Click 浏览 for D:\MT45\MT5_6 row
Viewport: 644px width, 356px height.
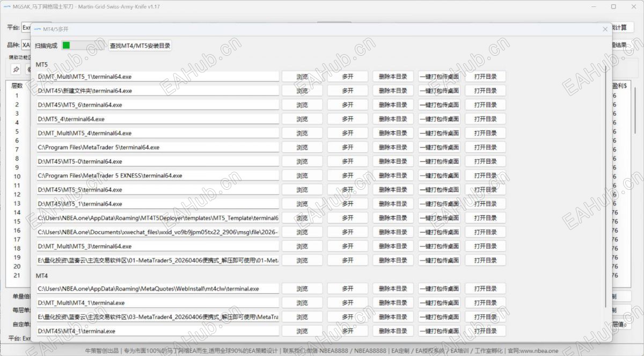[302, 105]
